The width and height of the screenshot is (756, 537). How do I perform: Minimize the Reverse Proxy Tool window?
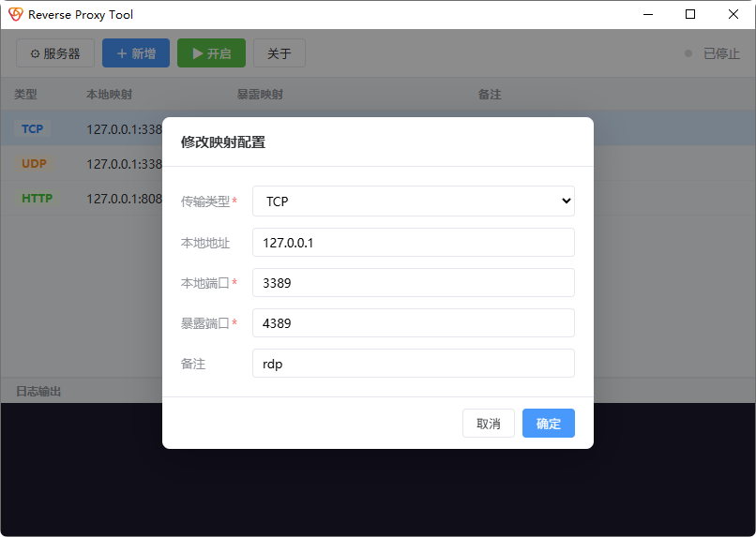pyautogui.click(x=648, y=14)
